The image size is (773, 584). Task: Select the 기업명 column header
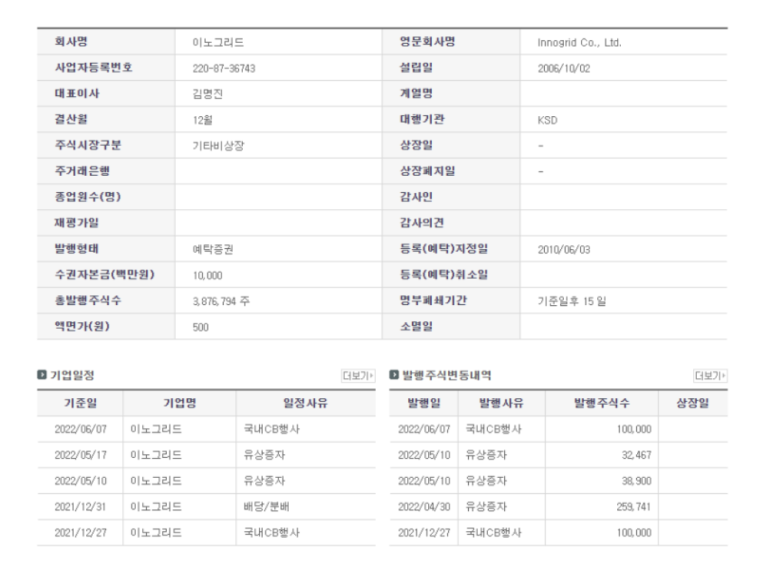tap(180, 403)
